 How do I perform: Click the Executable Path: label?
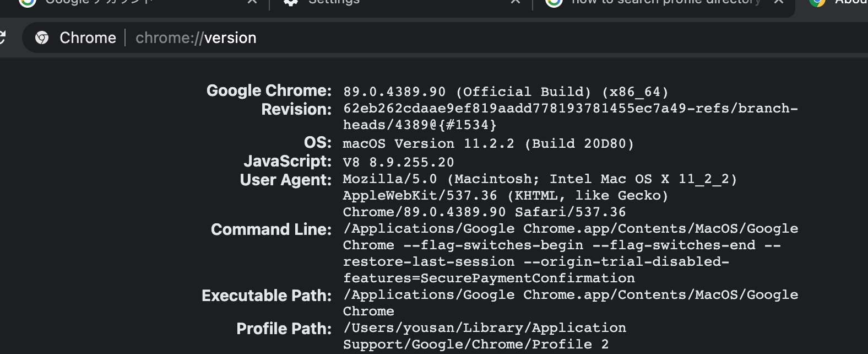point(267,296)
